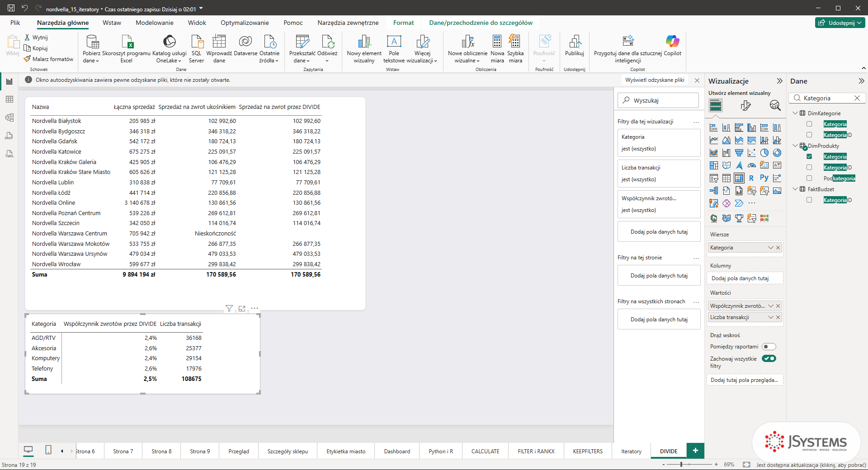Viewport: 868px width, 470px height.
Task: Open the Wstaw ribbon tab
Action: tap(112, 23)
